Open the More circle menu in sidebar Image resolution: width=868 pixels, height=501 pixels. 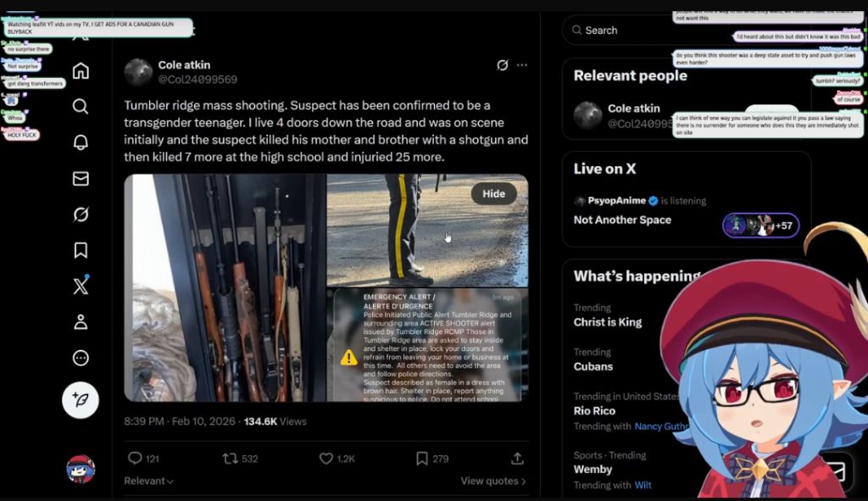click(81, 359)
